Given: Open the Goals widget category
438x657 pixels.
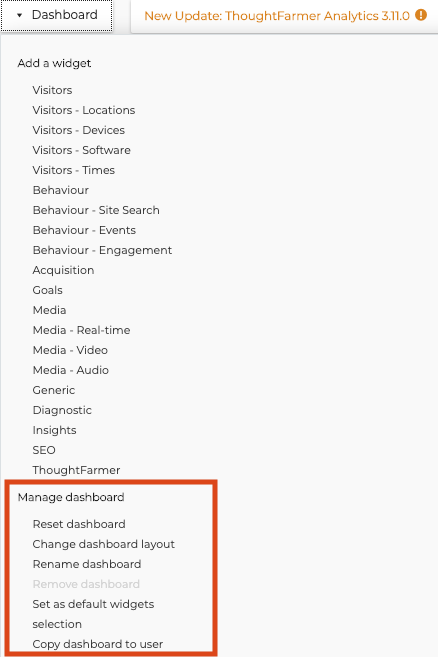Looking at the screenshot, I should [47, 290].
